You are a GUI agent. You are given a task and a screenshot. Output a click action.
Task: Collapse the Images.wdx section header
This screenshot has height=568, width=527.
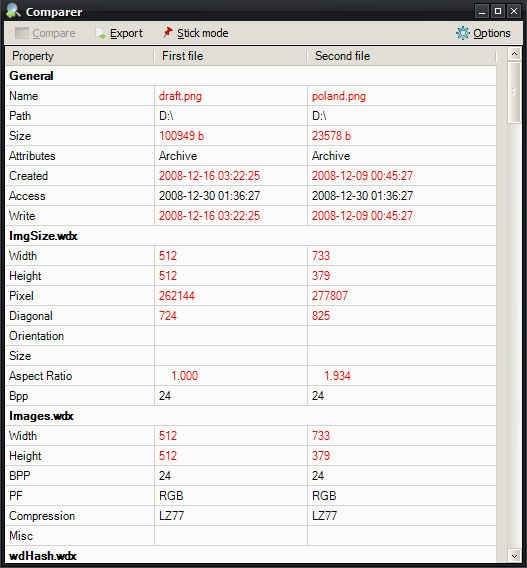point(251,416)
